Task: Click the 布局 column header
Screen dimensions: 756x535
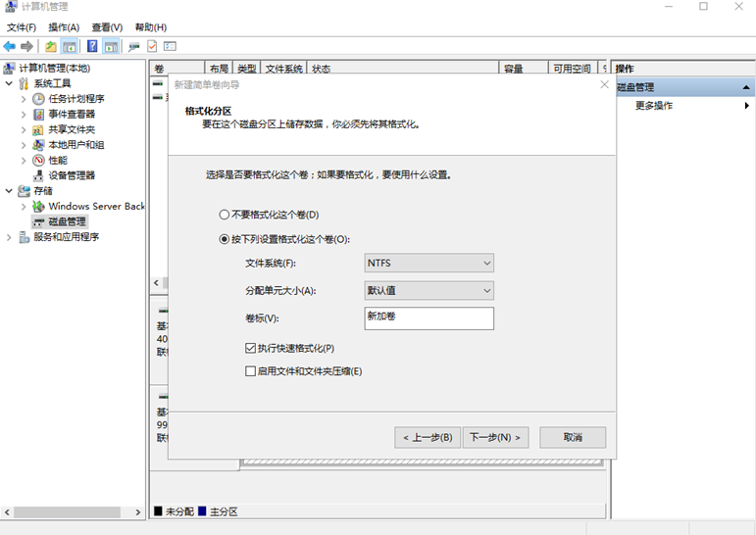Action: (219, 69)
